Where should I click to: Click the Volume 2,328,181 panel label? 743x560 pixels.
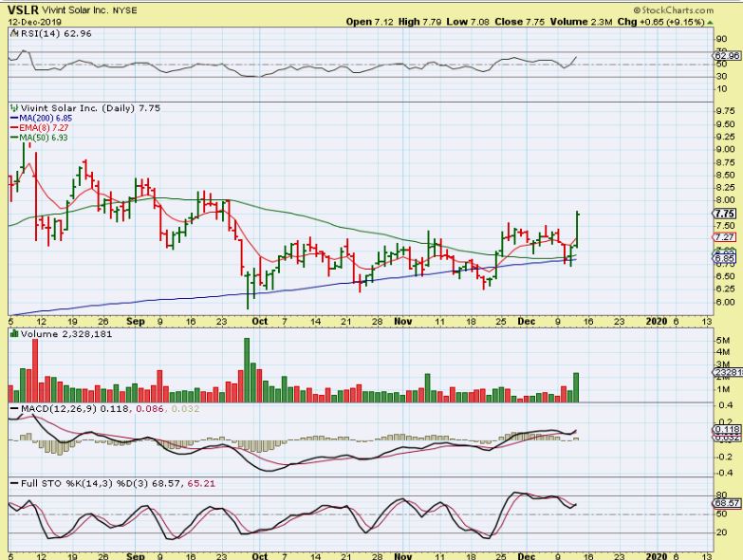[66, 334]
